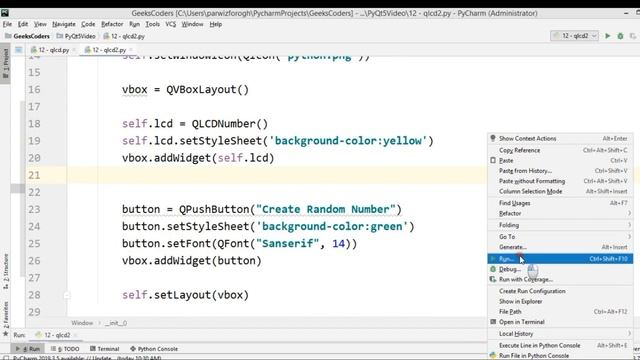The image size is (640, 360).
Task: Choose Debug in context menu
Action: point(560,269)
